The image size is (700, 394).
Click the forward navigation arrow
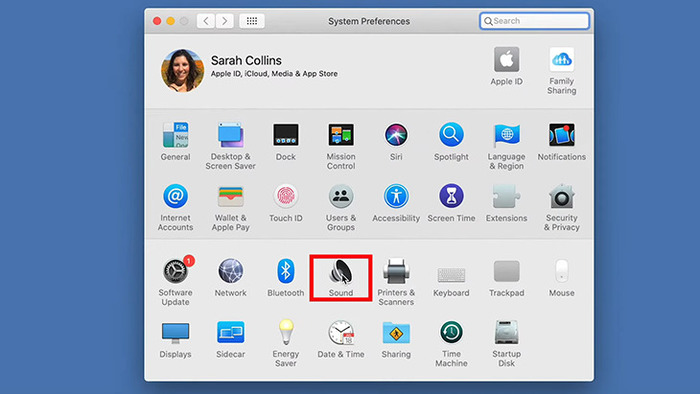coord(225,21)
